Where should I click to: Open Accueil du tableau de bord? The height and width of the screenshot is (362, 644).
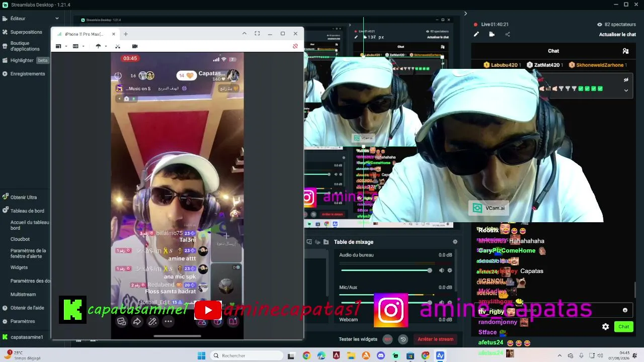[30, 225]
